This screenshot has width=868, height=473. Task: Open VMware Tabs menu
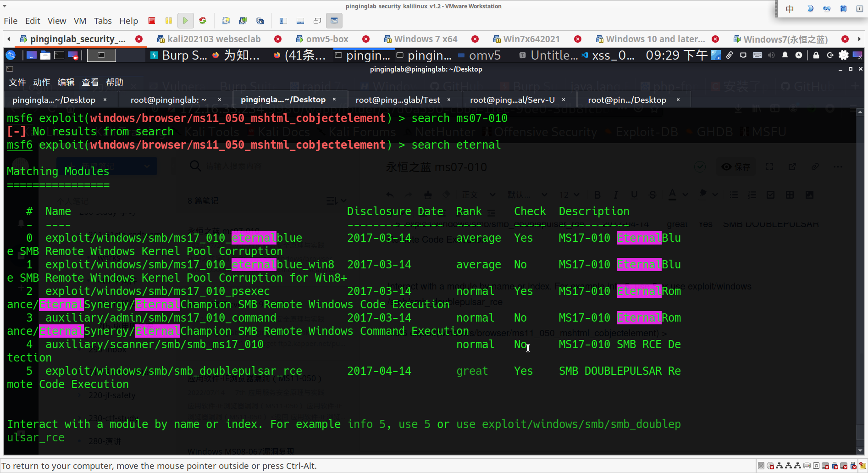click(x=103, y=21)
